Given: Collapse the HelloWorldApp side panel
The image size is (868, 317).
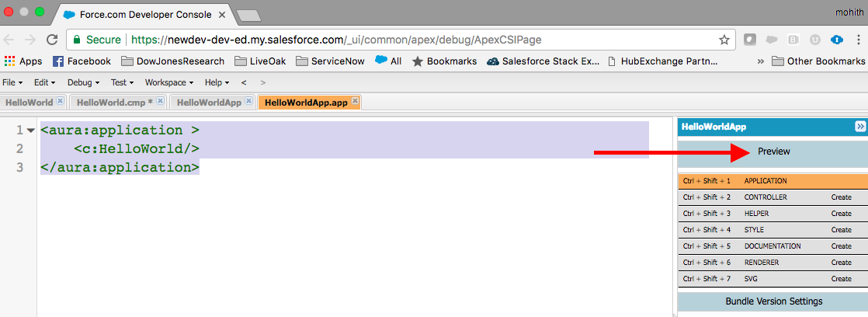Looking at the screenshot, I should point(860,127).
